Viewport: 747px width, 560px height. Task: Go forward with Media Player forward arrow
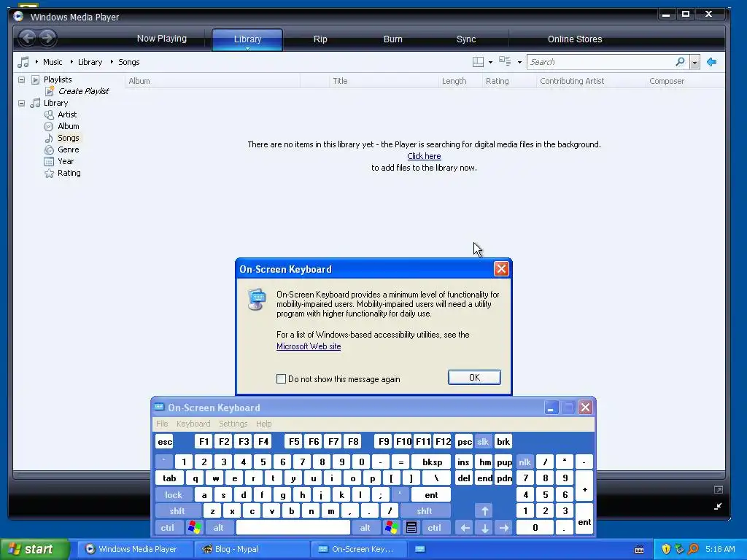click(47, 38)
